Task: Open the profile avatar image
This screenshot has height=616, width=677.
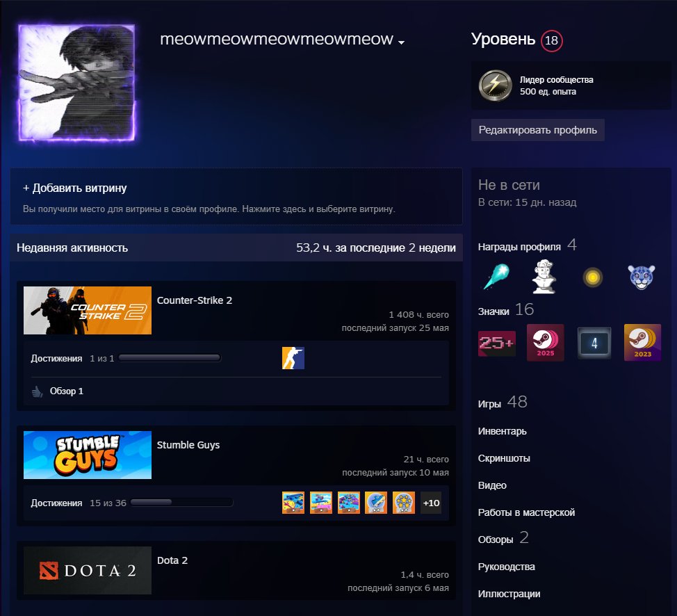Action: coord(77,83)
